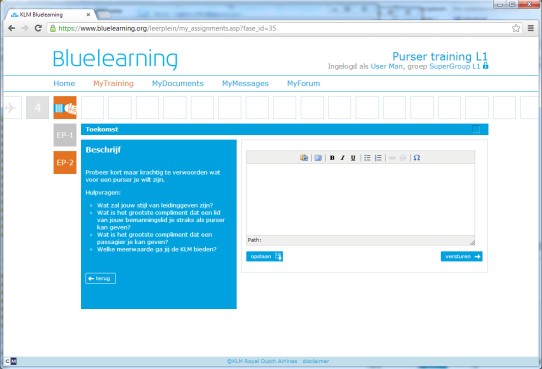Open the Chrome hamburger menu
542x369 pixels.
[x=531, y=28]
